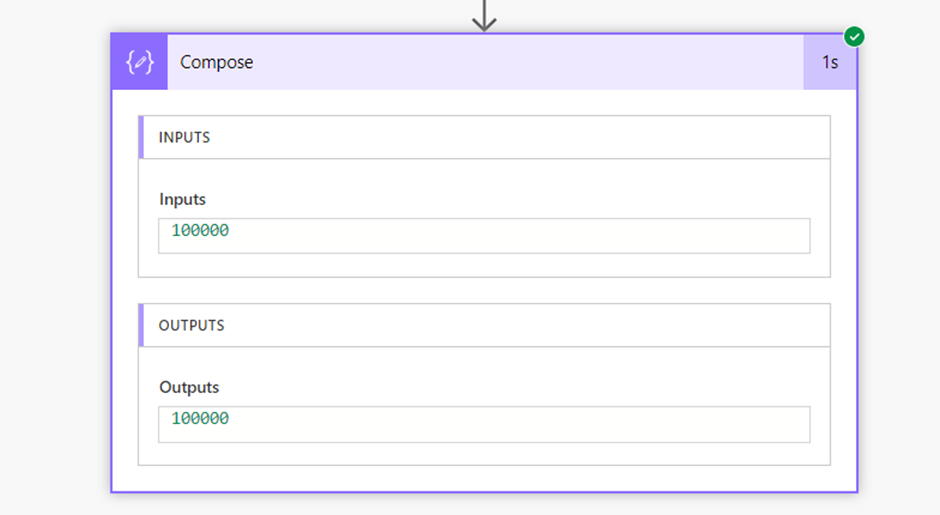Click the bold Inputs field label

coord(182,199)
